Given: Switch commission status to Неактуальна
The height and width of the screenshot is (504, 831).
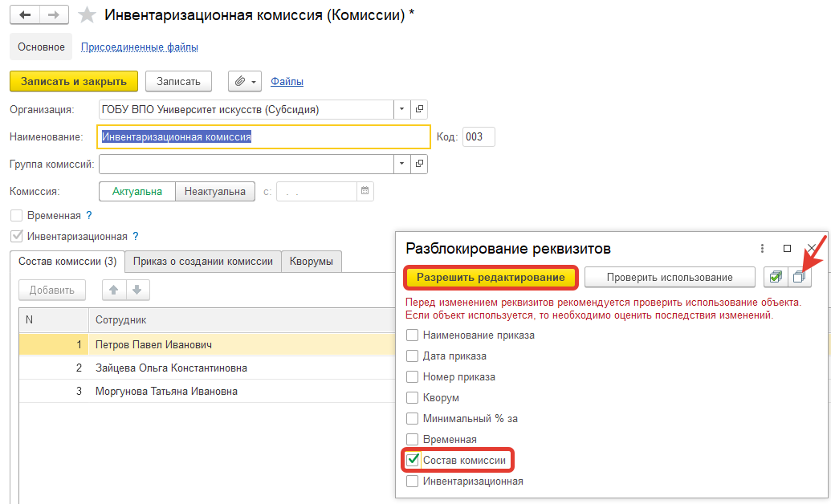Looking at the screenshot, I should point(214,192).
